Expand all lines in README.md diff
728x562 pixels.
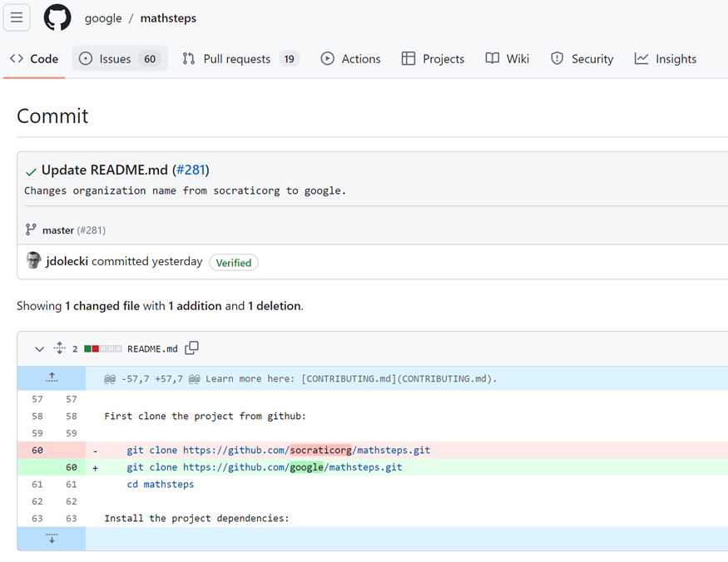pyautogui.click(x=59, y=348)
